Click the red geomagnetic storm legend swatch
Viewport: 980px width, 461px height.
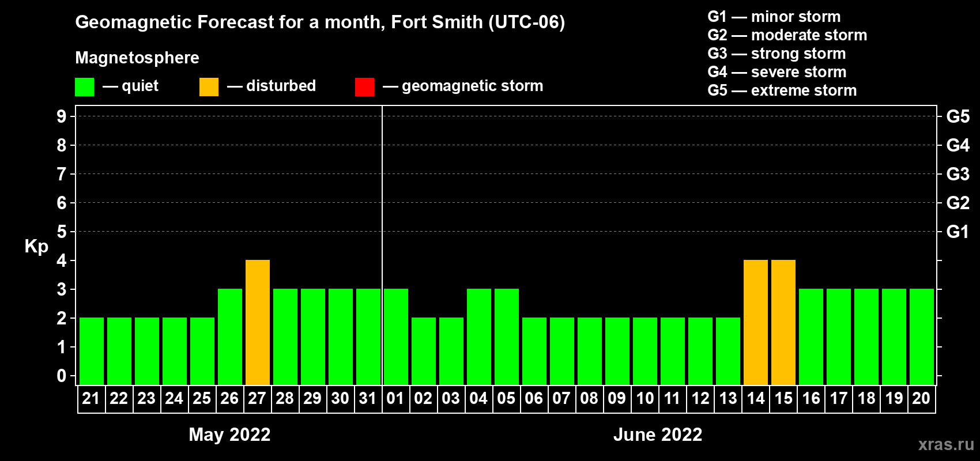(x=364, y=87)
